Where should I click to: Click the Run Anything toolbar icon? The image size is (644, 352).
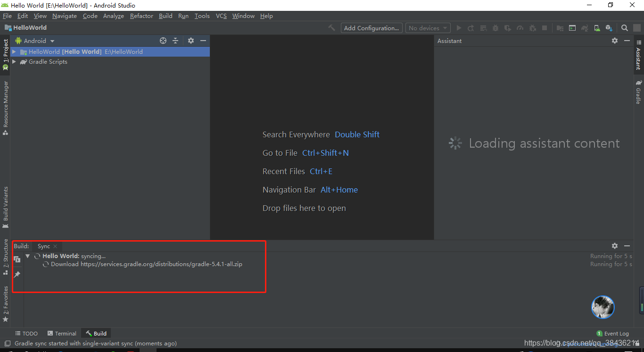point(572,28)
